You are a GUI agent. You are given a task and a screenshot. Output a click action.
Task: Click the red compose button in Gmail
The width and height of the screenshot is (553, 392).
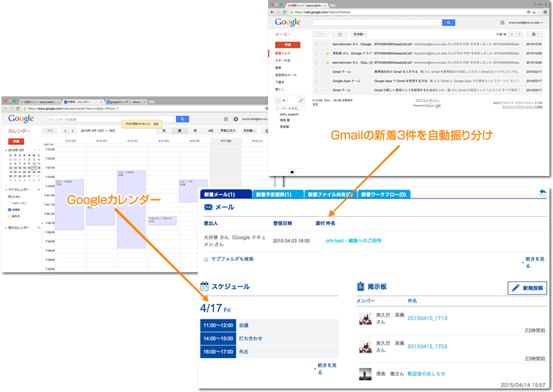pyautogui.click(x=288, y=45)
